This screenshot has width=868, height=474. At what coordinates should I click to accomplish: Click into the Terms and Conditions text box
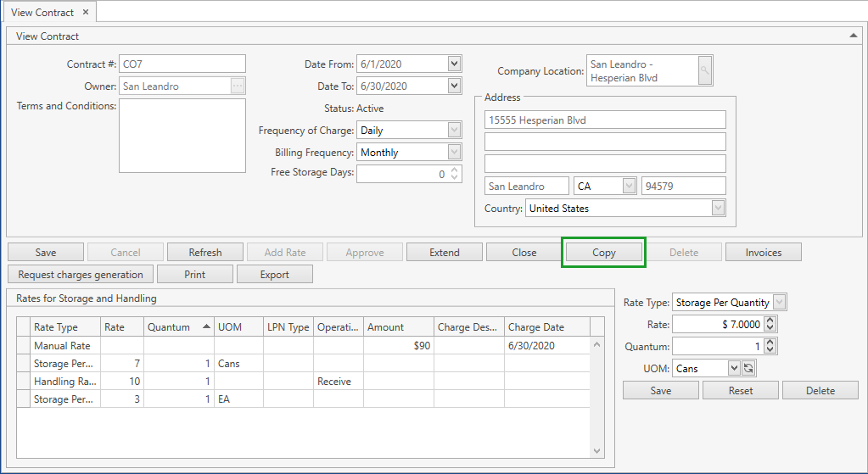tap(182, 135)
